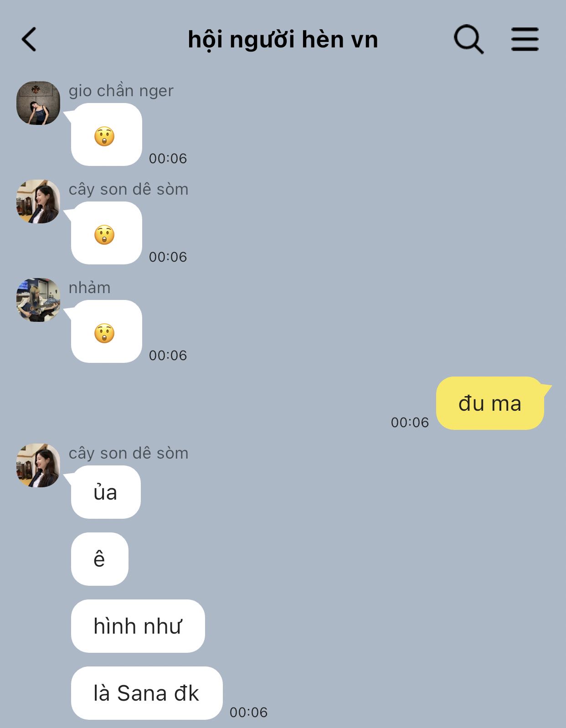
Task: Tap first "cây son dê sòm" name
Action: [x=129, y=189]
